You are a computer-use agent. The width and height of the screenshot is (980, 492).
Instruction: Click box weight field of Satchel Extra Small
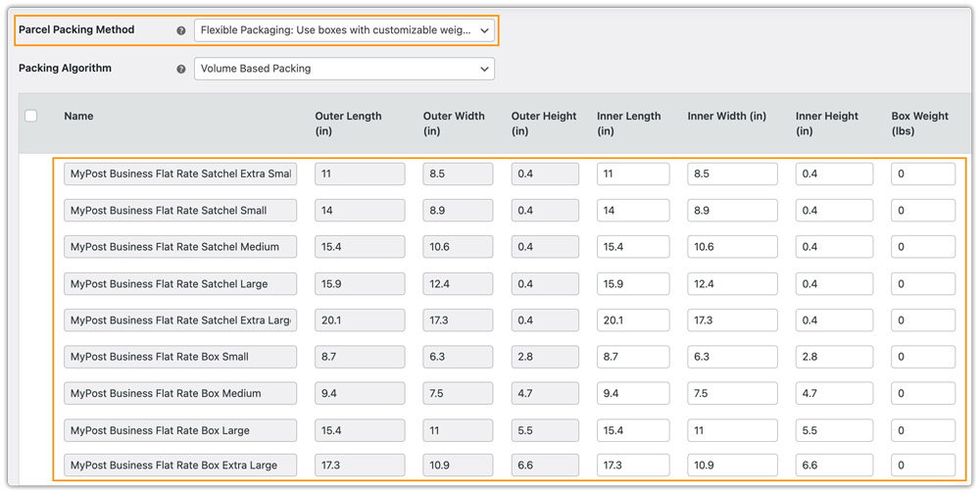click(x=923, y=173)
